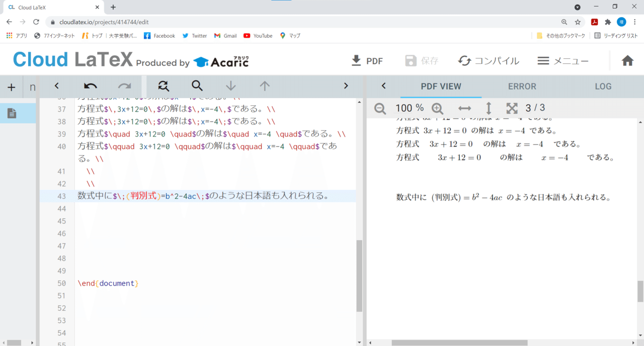Zoom in the PDF view
This screenshot has width=644, height=346.
(437, 108)
